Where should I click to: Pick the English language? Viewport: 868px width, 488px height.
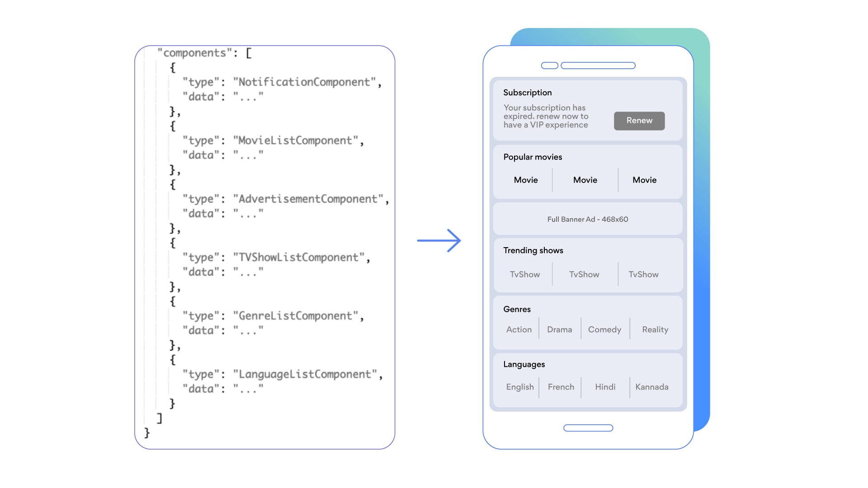[520, 387]
